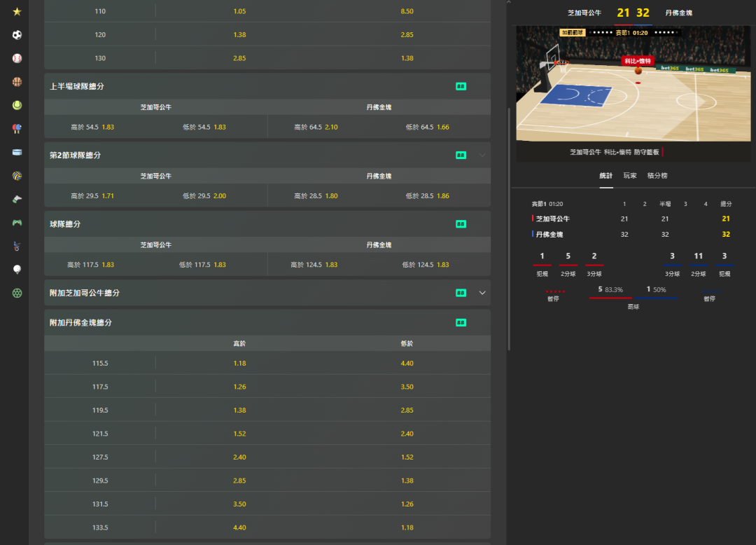This screenshot has height=545, width=756.
Task: Switch to the 玩家 tab
Action: tap(630, 176)
